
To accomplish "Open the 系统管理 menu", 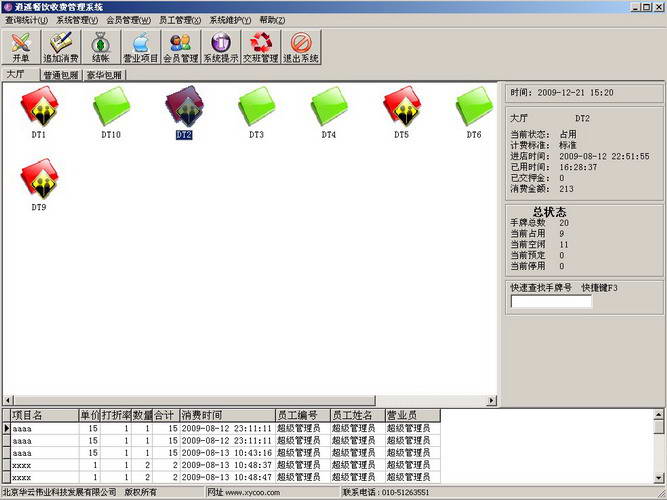I will (77, 20).
